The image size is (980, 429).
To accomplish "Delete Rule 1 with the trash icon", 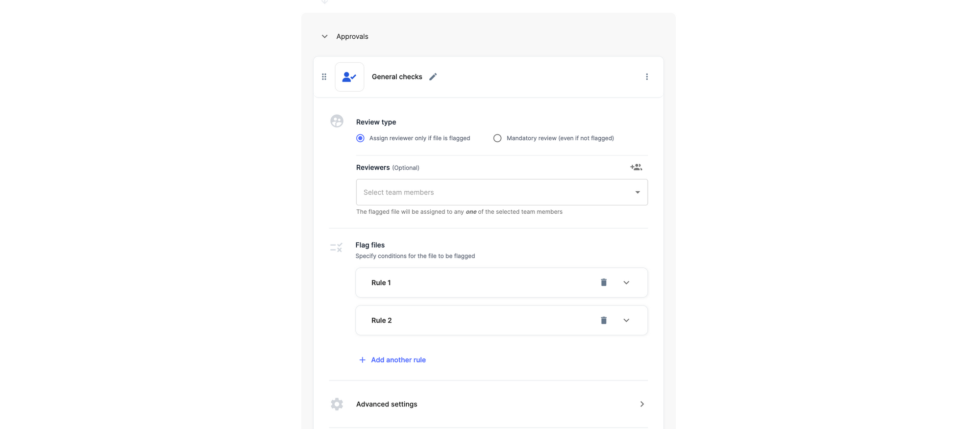I will pos(603,282).
